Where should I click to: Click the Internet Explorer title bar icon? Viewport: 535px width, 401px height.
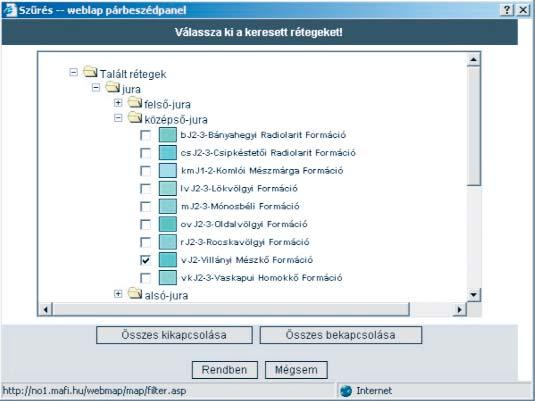10,10
